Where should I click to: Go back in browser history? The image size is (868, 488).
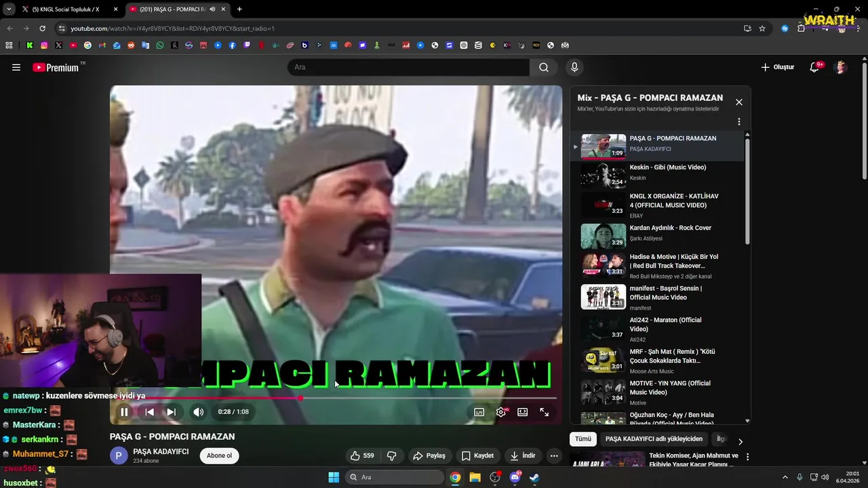point(9,28)
